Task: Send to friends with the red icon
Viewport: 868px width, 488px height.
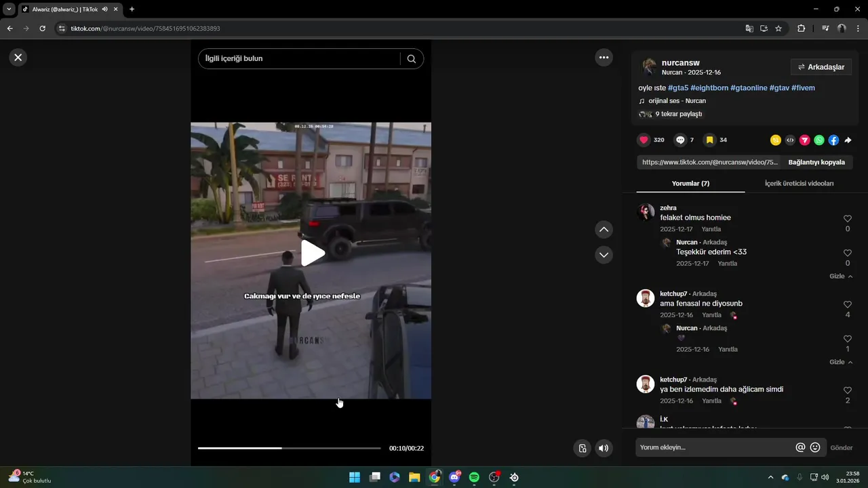Action: tap(804, 140)
